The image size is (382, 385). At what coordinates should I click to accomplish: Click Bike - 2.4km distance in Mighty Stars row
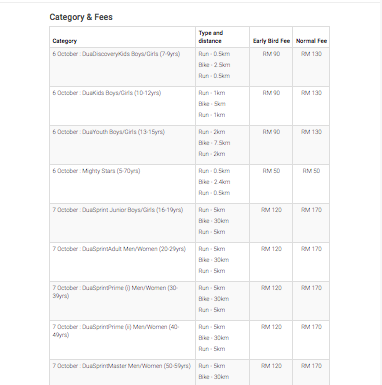point(214,182)
